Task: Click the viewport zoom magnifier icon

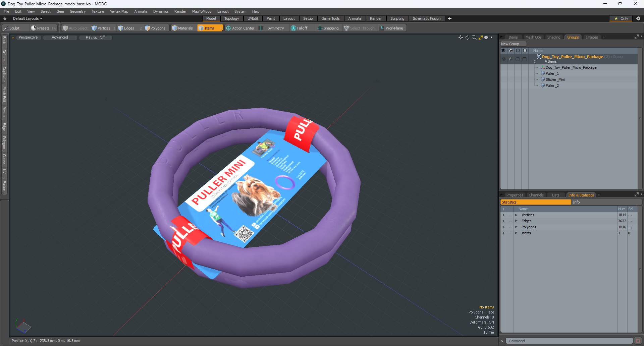Action: (474, 38)
